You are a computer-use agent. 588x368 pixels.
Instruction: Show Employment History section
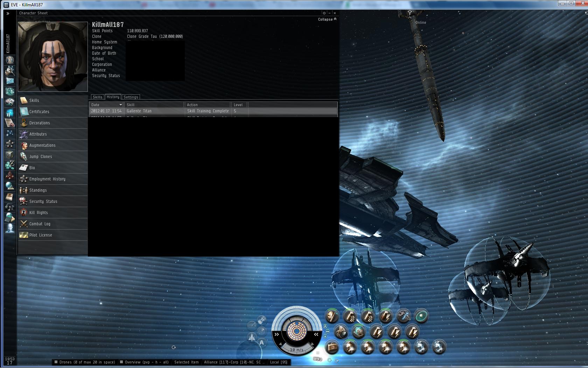(x=53, y=179)
